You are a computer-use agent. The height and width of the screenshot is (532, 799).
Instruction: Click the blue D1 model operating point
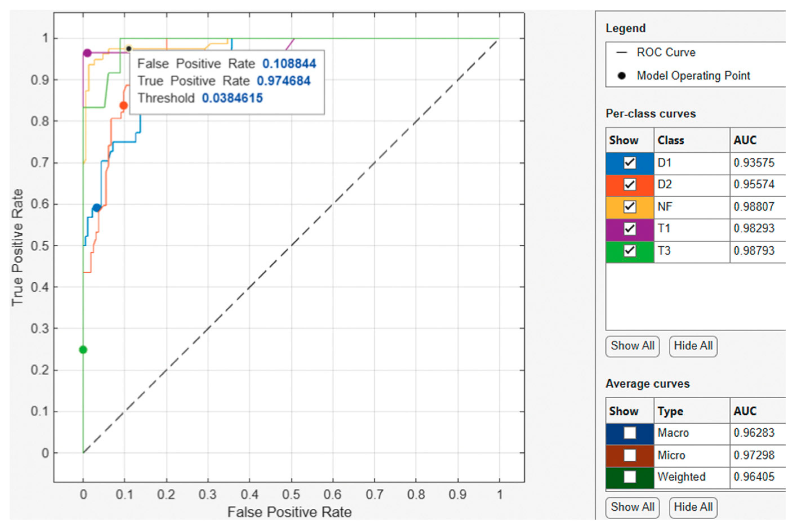[97, 208]
